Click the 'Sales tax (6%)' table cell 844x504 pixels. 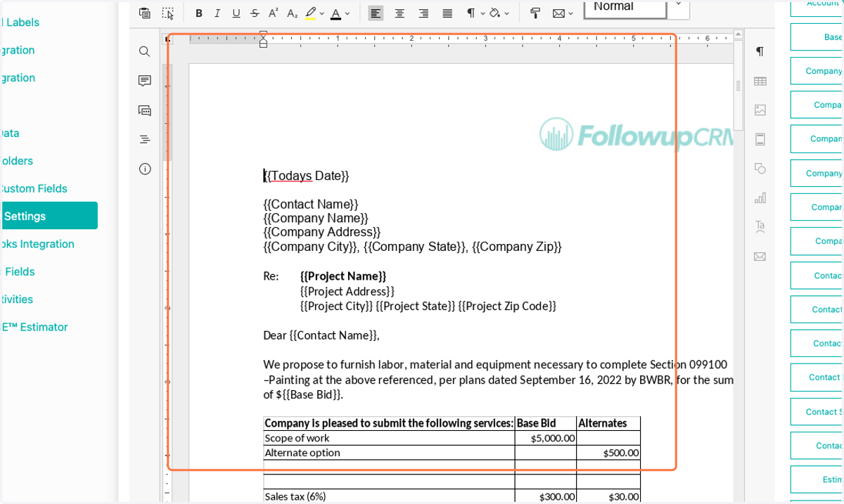tap(389, 496)
